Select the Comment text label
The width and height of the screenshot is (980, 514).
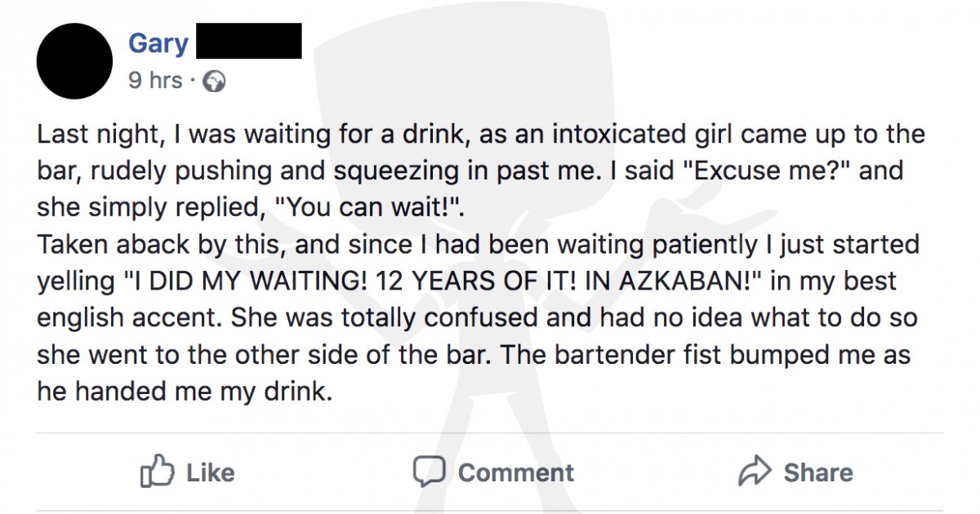516,472
